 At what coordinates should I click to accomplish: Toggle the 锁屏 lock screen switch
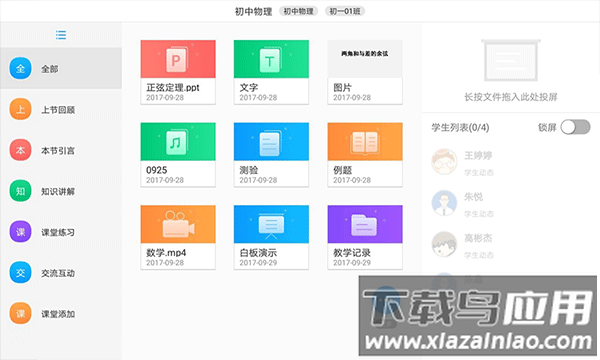pos(576,127)
